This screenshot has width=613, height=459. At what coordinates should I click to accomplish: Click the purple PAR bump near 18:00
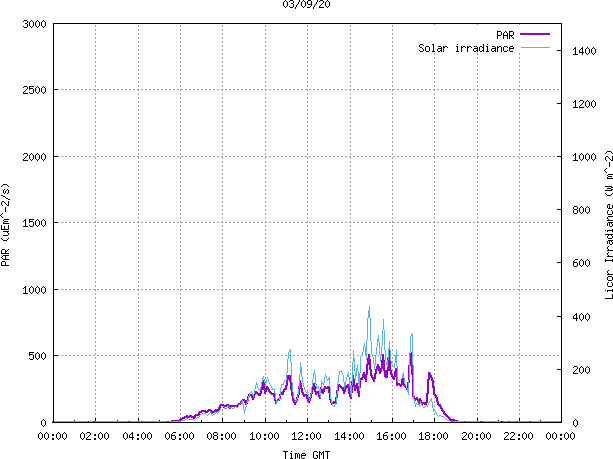click(430, 375)
